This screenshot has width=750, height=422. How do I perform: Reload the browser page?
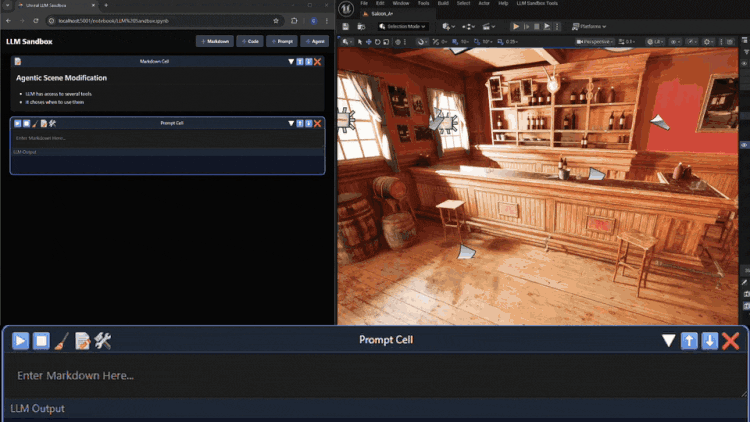[34, 20]
